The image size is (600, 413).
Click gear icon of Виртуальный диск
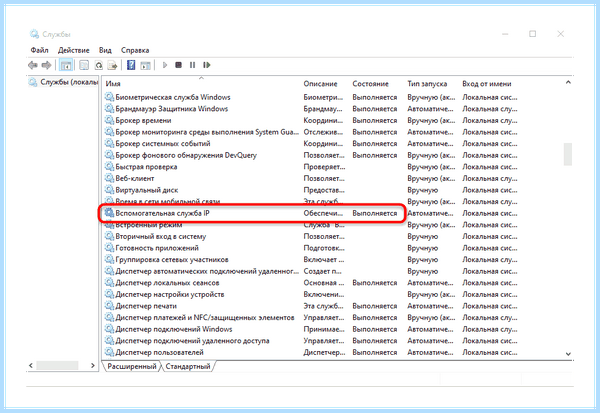coord(109,190)
